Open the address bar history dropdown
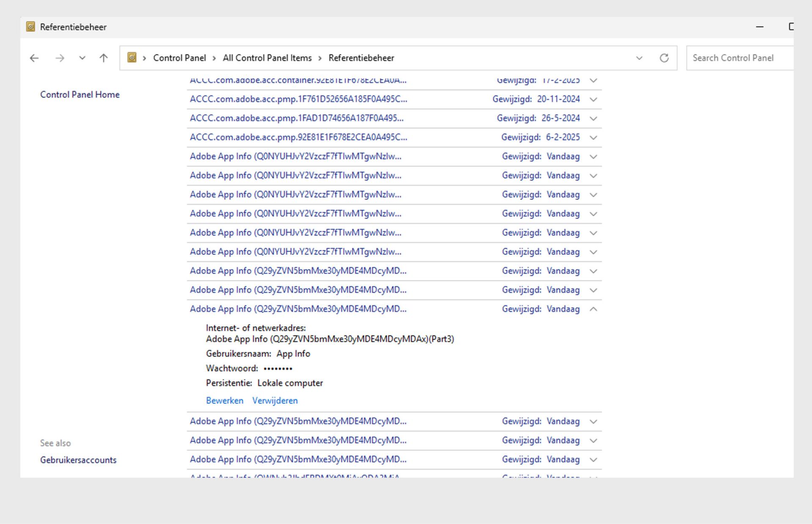 tap(639, 58)
